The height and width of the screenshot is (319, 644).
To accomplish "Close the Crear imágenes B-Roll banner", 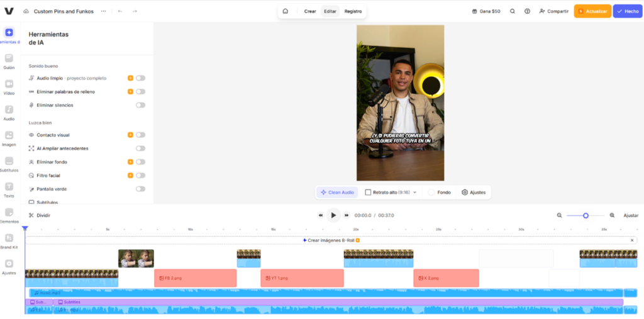I will (x=632, y=240).
